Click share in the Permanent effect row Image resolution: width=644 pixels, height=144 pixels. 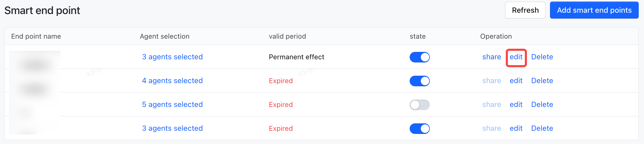(x=492, y=57)
